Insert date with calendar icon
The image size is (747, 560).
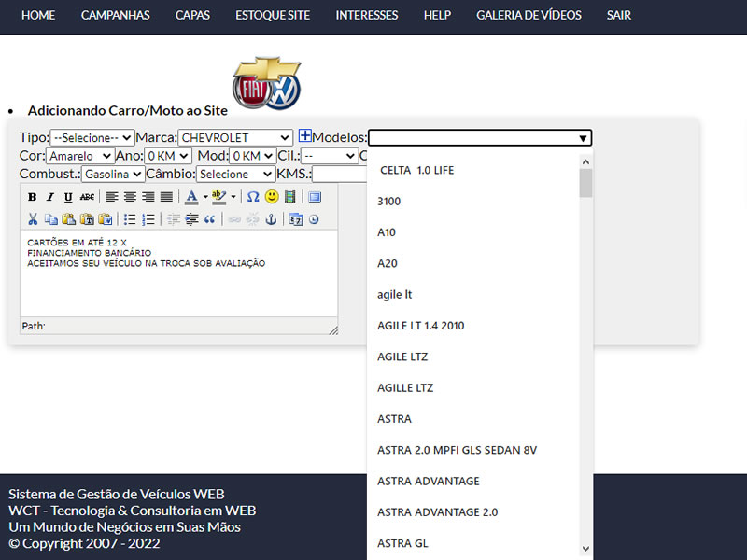tap(296, 219)
